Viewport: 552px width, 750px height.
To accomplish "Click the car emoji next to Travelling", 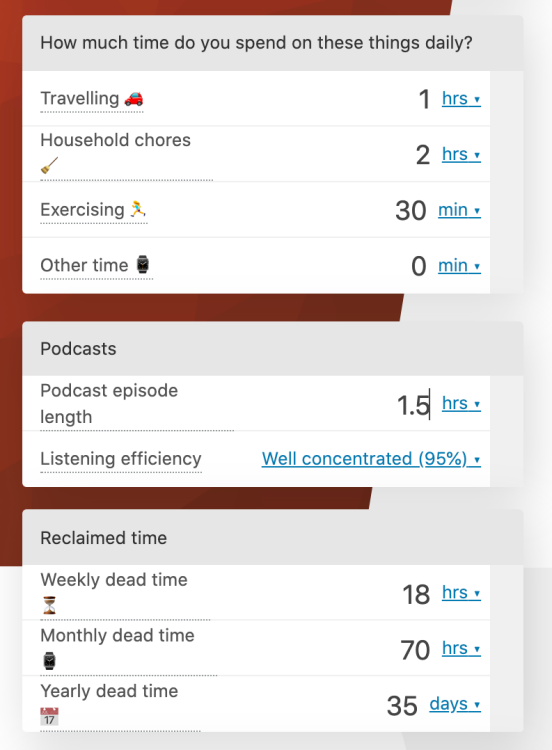I will click(134, 99).
